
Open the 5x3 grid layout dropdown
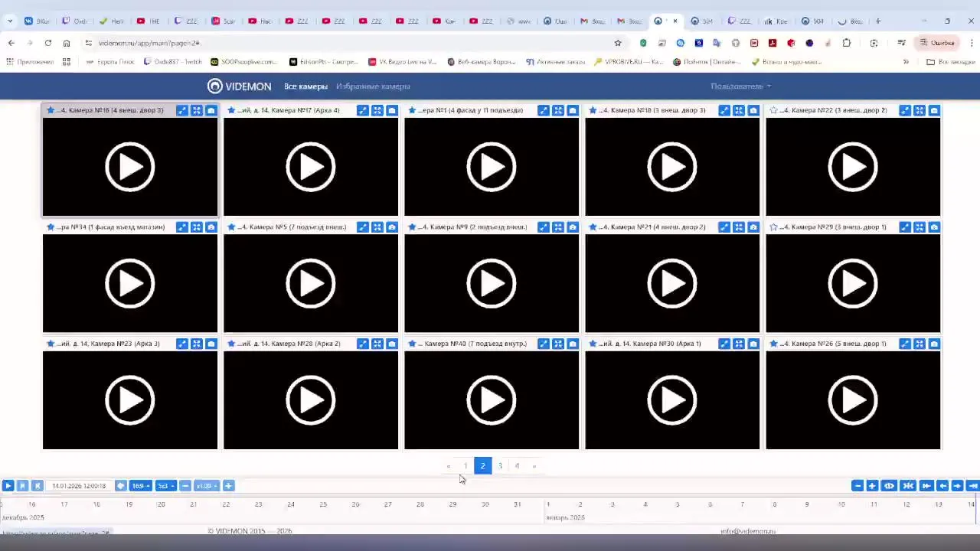pos(165,486)
